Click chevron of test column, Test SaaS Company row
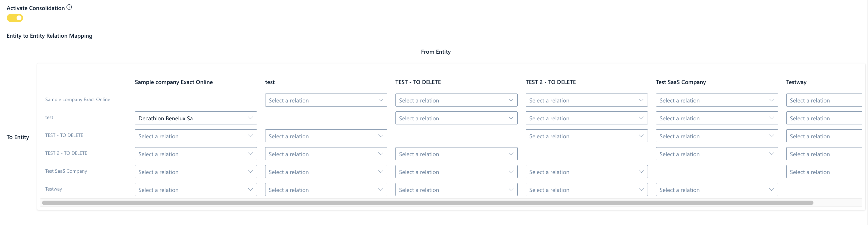 pyautogui.click(x=381, y=172)
